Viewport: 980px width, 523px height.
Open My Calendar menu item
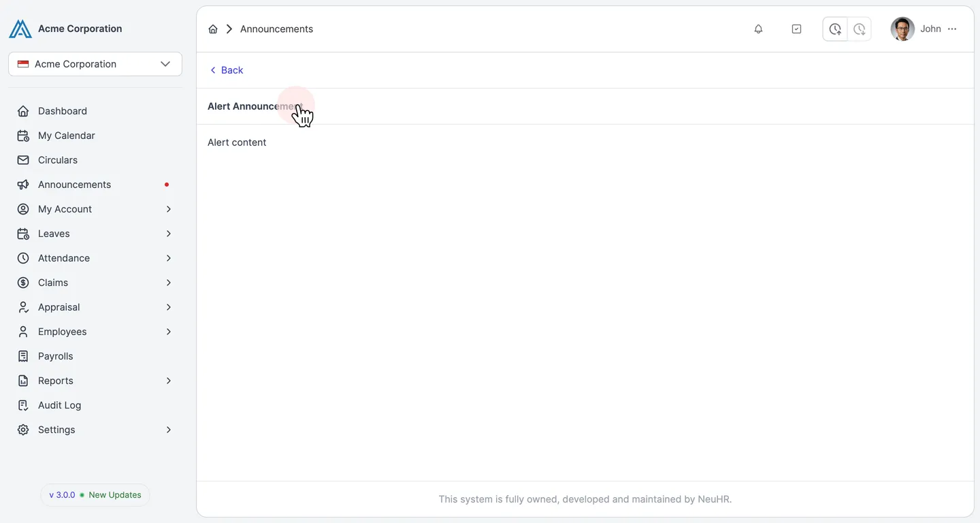95,136
